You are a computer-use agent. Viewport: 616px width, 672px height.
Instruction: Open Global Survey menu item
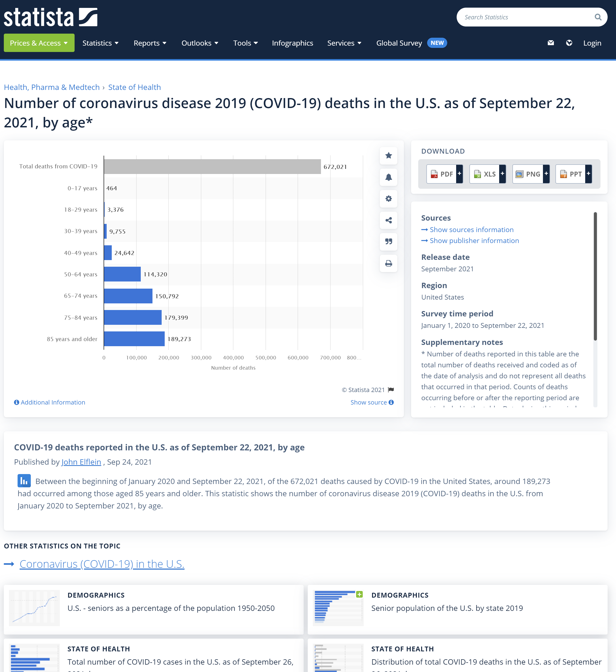(399, 43)
